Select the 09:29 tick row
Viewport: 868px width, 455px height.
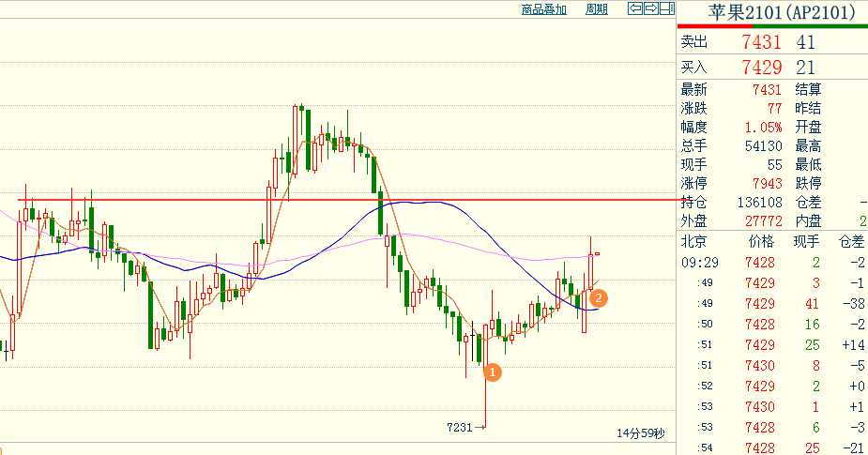772,263
